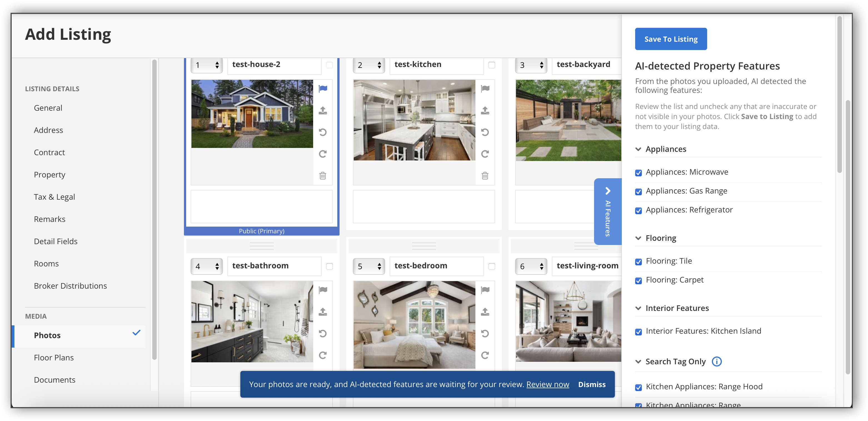Uncheck Appliances: Microwave feature
Image resolution: width=868 pixels, height=421 pixels.
tap(638, 173)
